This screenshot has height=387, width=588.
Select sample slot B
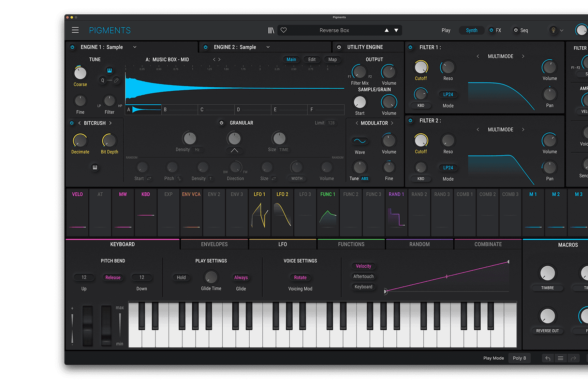point(180,109)
